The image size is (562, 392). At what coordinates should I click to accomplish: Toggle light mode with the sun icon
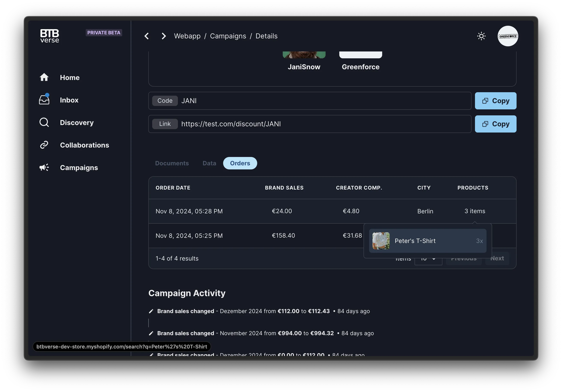(x=481, y=36)
